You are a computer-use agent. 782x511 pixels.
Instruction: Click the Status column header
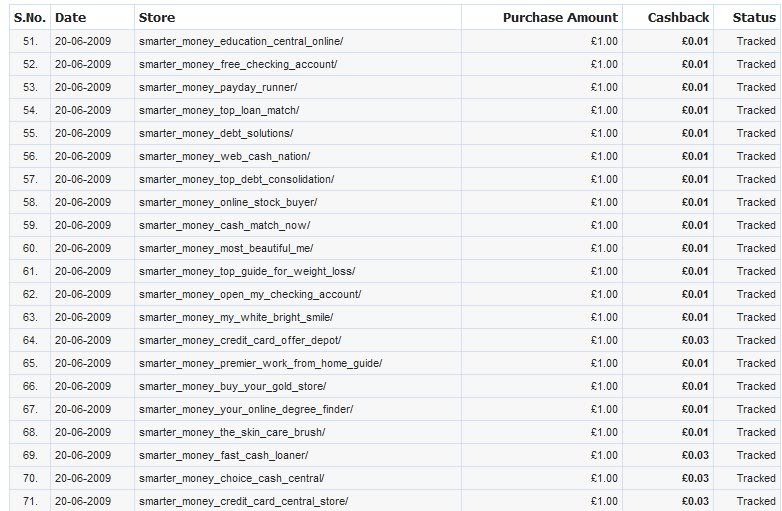pyautogui.click(x=754, y=18)
